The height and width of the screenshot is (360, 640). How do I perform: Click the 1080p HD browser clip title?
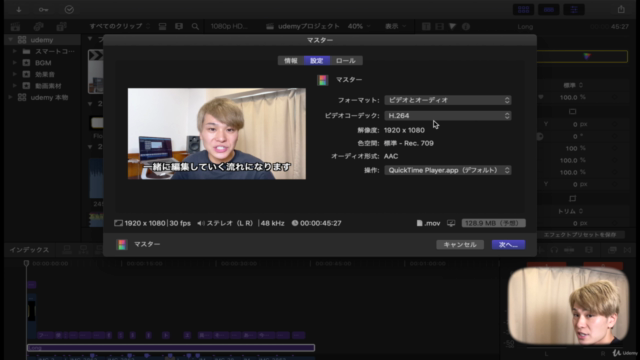tap(229, 26)
